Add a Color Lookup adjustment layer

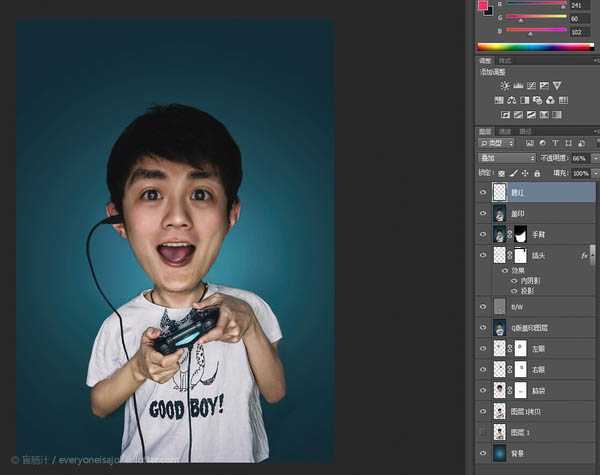coord(563,100)
